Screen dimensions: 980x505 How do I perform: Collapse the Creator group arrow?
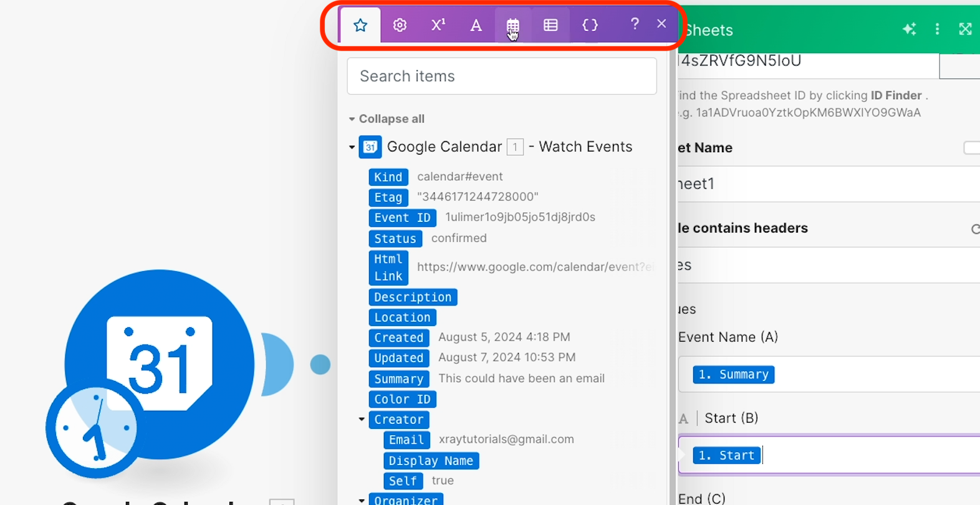(362, 420)
